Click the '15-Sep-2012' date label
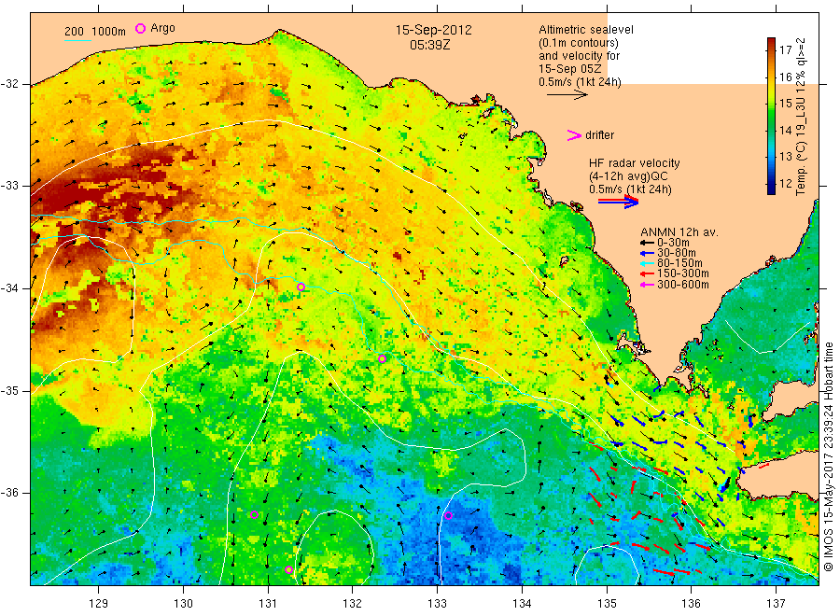The height and width of the screenshot is (616, 840). (x=433, y=30)
